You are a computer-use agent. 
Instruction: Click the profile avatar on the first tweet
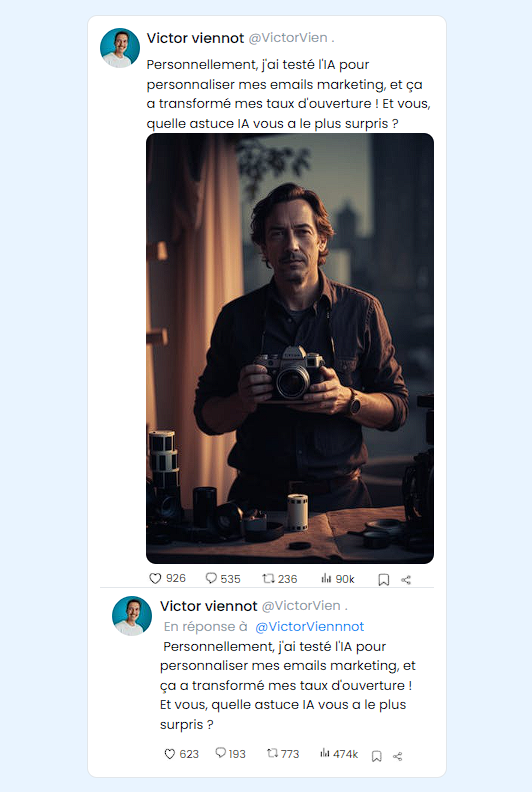(120, 48)
